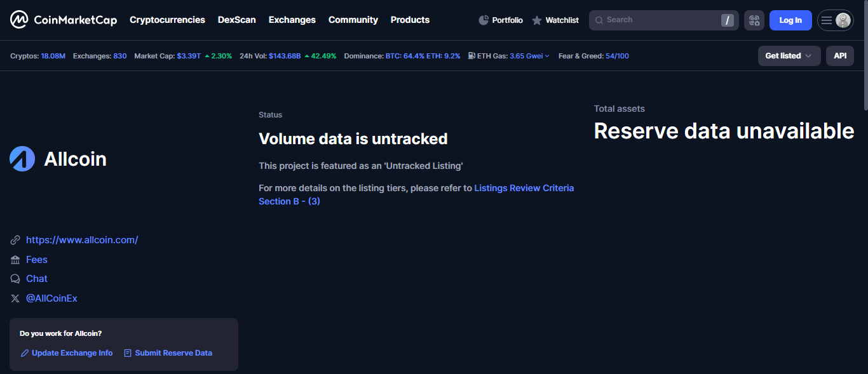Open the hamburger profile menu
868x374 pixels.
coord(827,20)
